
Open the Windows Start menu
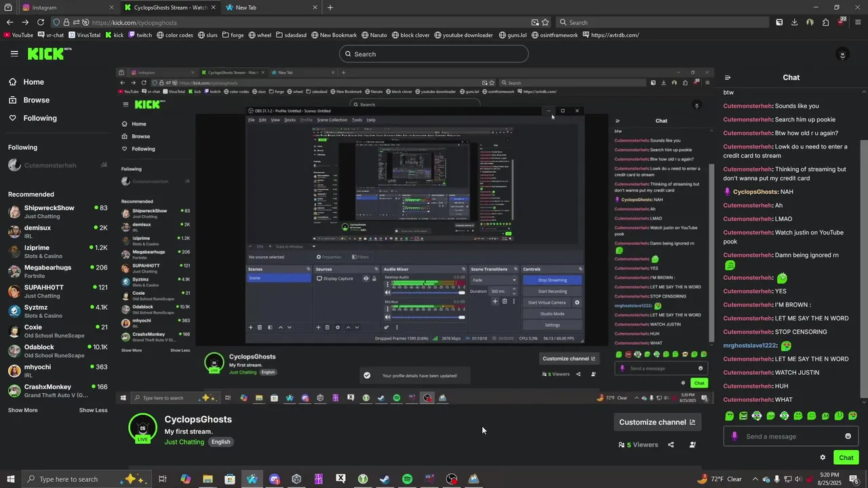[10, 479]
